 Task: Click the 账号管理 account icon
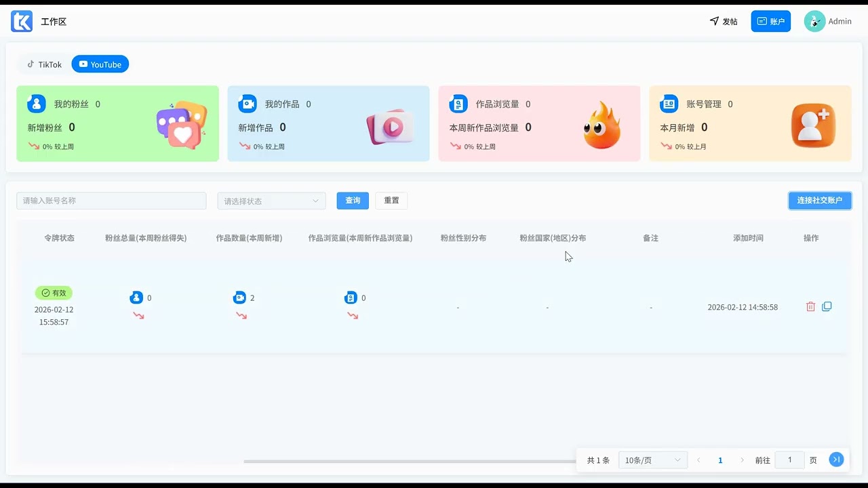(669, 104)
